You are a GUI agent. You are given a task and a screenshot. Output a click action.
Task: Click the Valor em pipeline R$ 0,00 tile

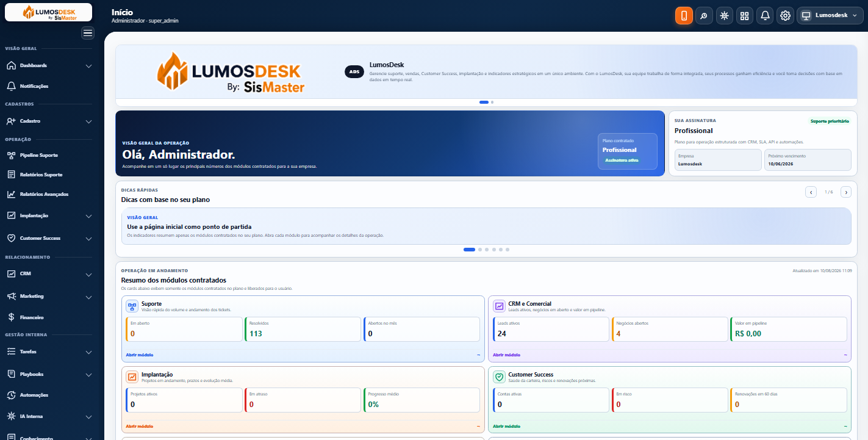click(x=789, y=329)
